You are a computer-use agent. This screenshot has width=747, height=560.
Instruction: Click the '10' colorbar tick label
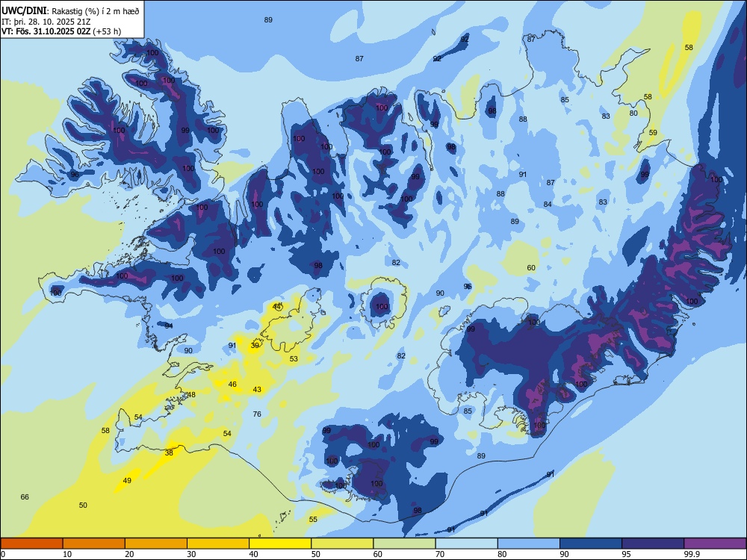(x=67, y=554)
